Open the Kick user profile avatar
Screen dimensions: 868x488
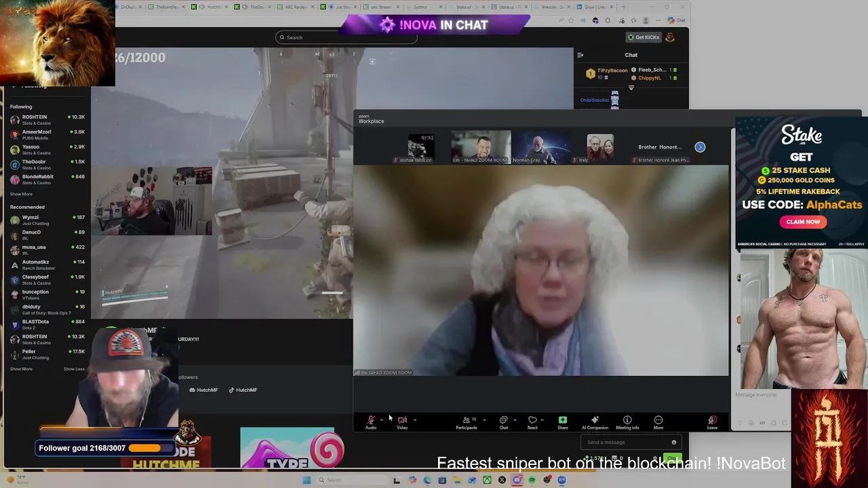[x=670, y=37]
